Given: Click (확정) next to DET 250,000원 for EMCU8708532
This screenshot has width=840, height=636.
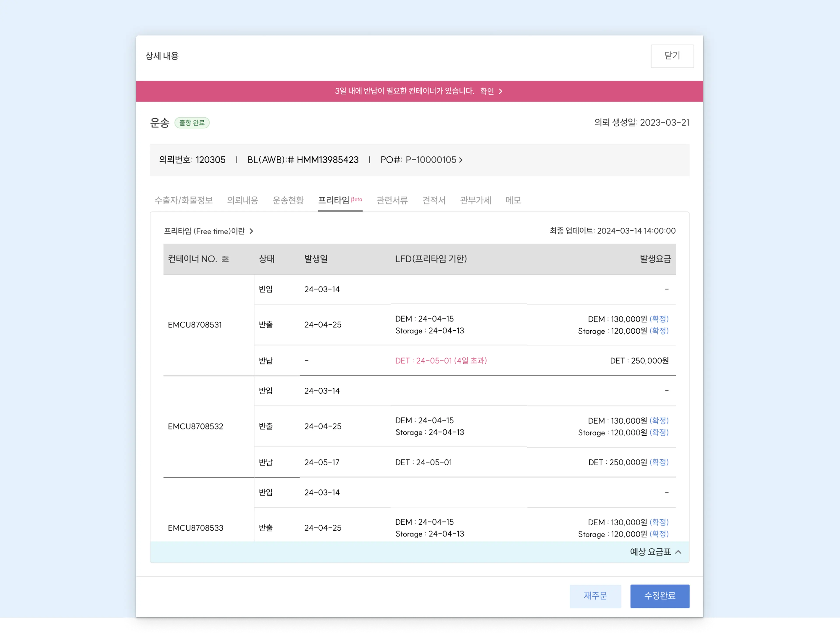Looking at the screenshot, I should 659,463.
